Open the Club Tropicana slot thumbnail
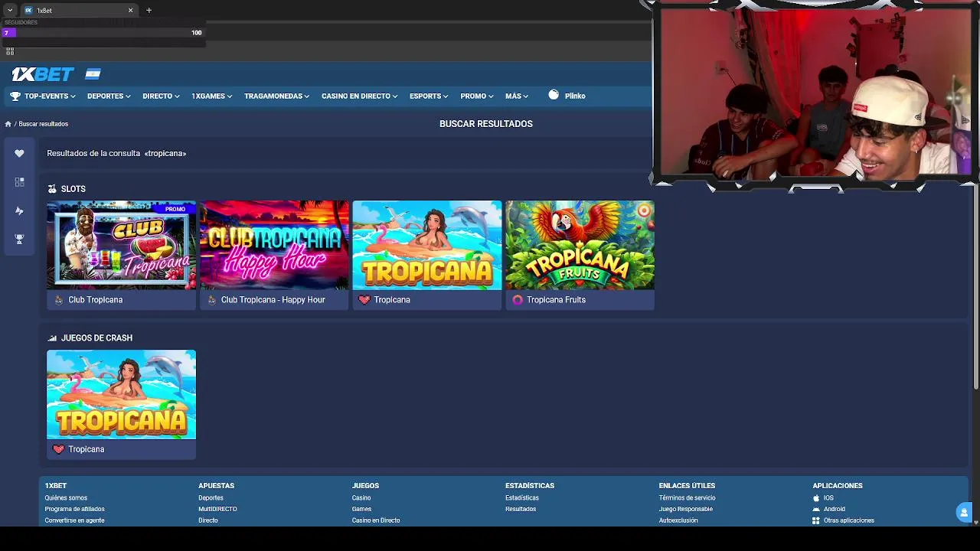This screenshot has width=980, height=551. click(x=121, y=245)
